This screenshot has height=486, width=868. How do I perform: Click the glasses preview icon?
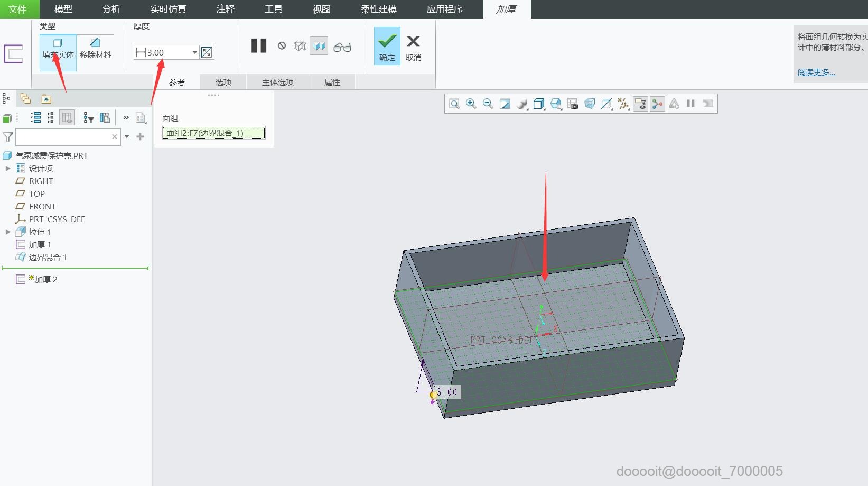point(342,47)
